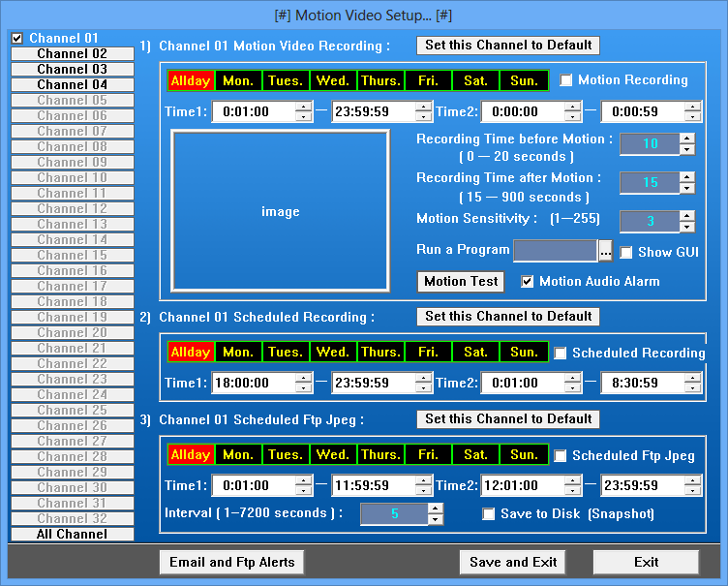Select Sun. in Scheduled Recording days
This screenshot has width=728, height=586.
click(x=524, y=353)
